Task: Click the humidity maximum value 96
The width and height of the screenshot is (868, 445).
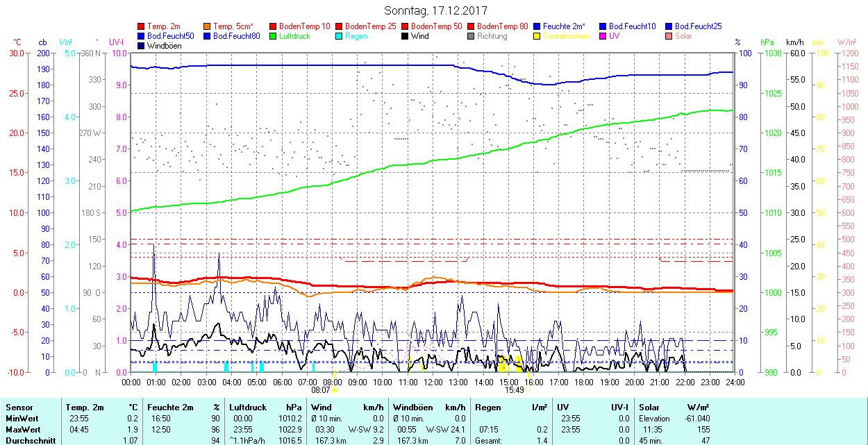Action: [215, 430]
